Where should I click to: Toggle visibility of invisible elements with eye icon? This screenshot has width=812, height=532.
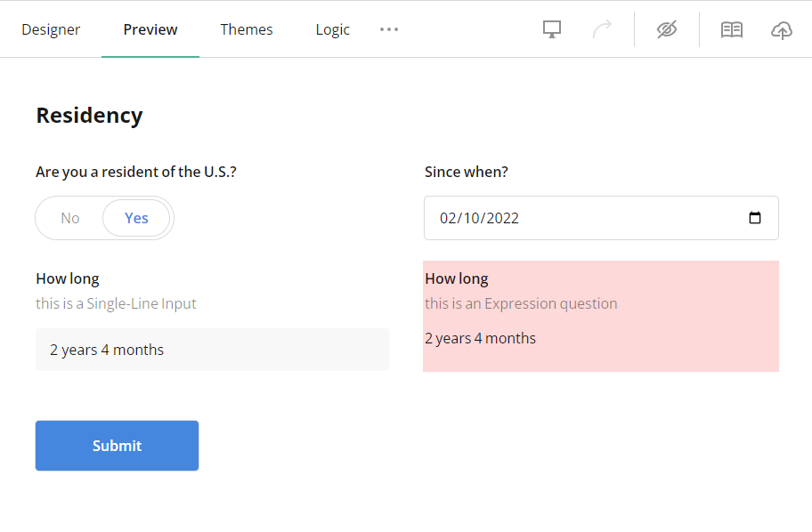[x=666, y=28]
